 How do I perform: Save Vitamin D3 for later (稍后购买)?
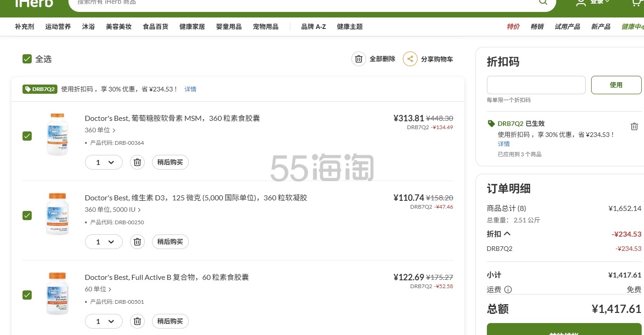coord(170,242)
